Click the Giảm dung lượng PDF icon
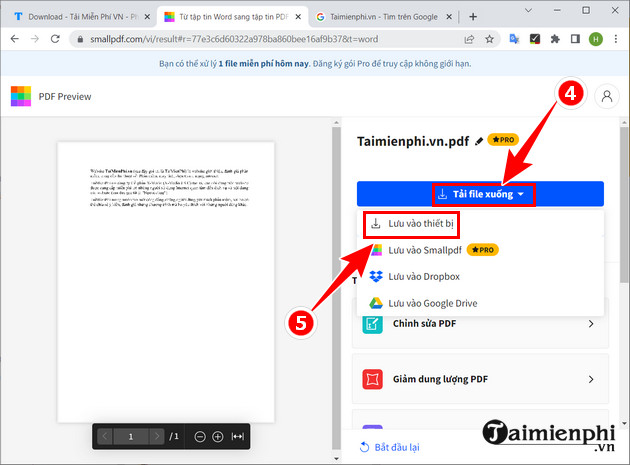 click(372, 379)
